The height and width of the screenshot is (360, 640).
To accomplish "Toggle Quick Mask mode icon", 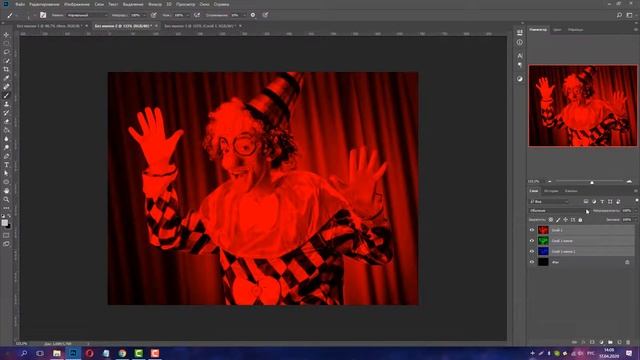I will click(x=6, y=236).
